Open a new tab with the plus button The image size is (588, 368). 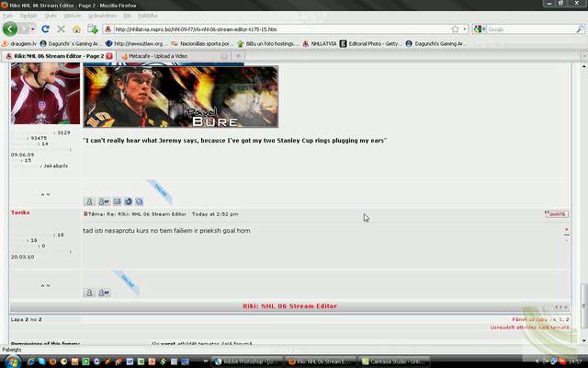tap(238, 56)
